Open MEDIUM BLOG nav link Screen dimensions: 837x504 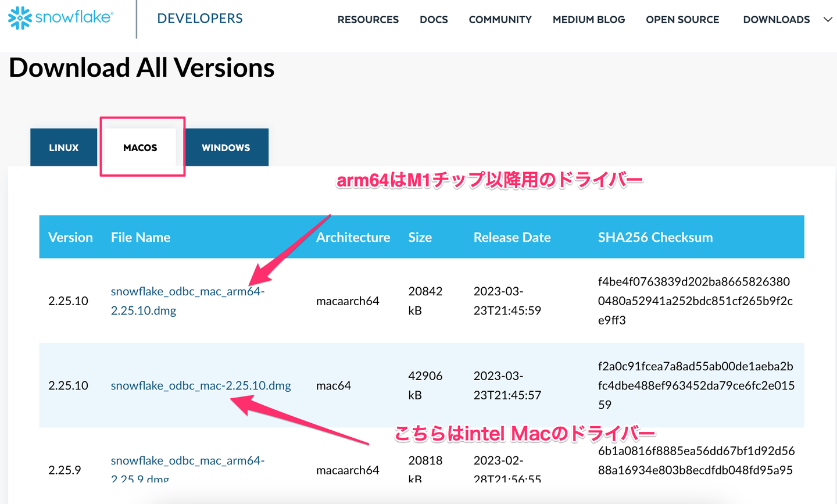click(x=589, y=20)
